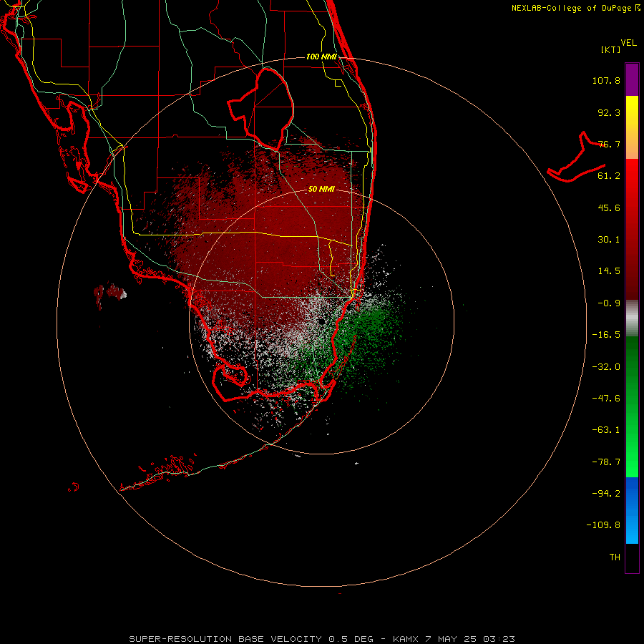
Task: Click the Lake Okeechobee outline on the map
Action: coord(261,109)
